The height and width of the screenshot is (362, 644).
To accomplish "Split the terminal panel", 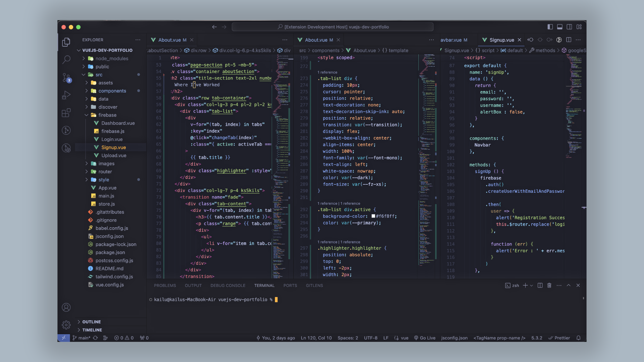I will [x=540, y=285].
